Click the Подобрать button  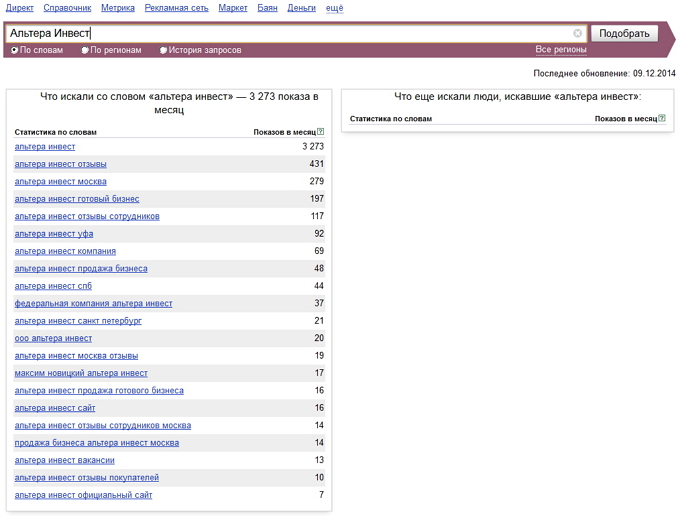(624, 33)
